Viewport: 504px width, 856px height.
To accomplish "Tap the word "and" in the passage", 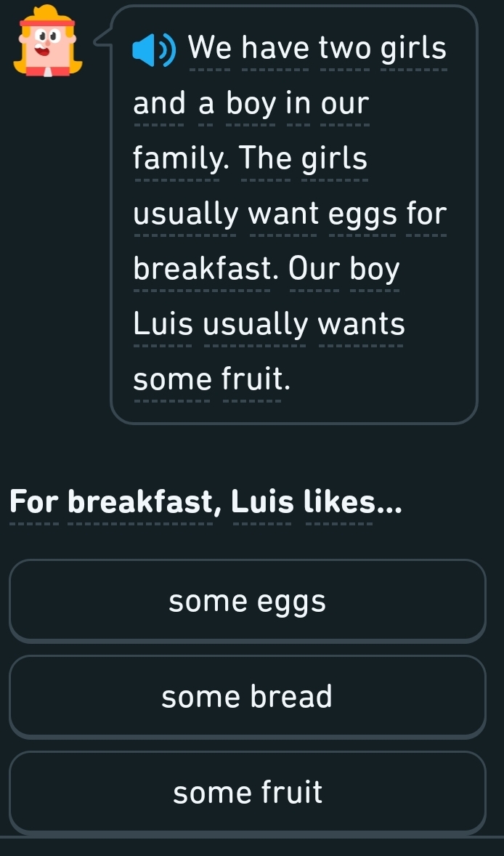I will pyautogui.click(x=159, y=105).
